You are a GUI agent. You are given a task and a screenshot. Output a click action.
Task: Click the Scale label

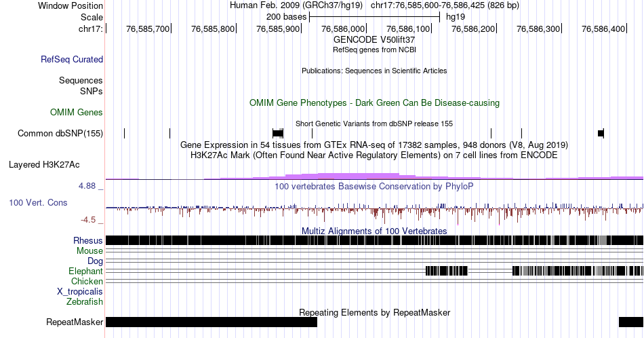tap(92, 17)
